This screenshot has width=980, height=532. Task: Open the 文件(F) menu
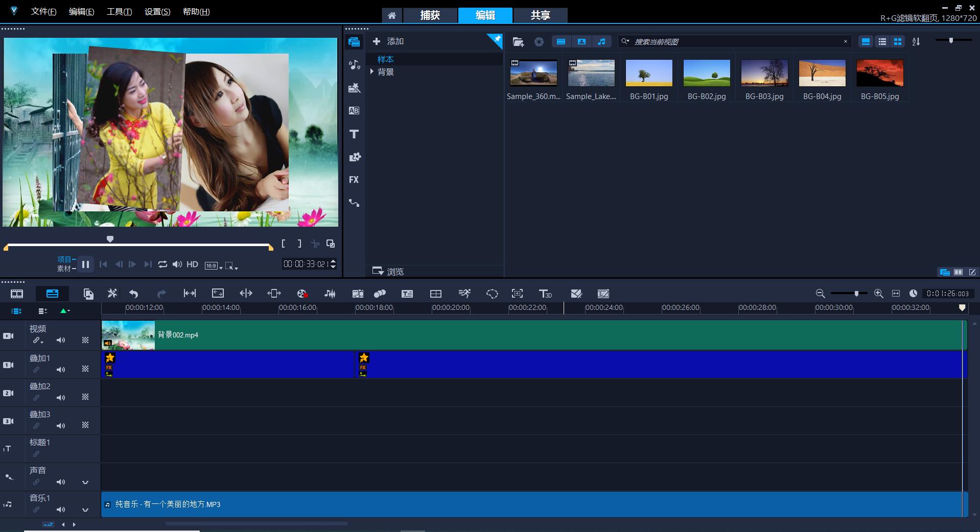click(43, 12)
